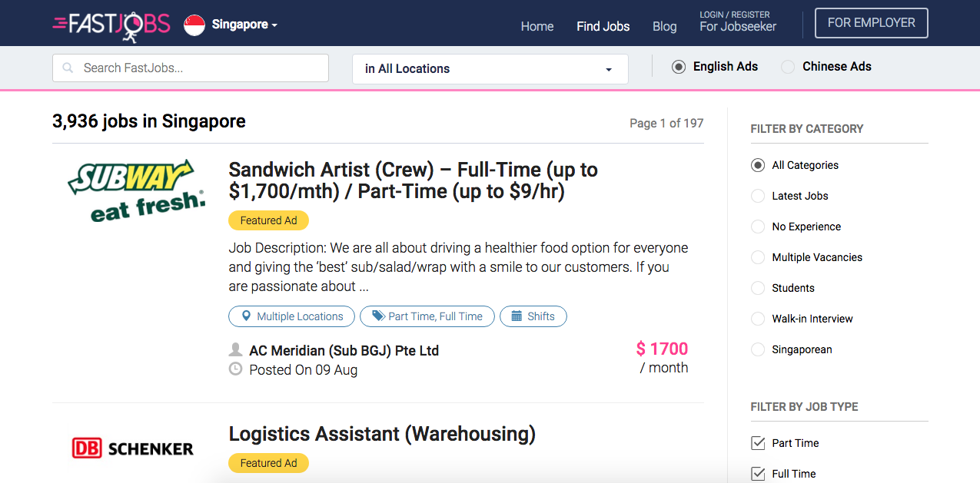
Task: Click the Subway company logo
Action: [138, 190]
